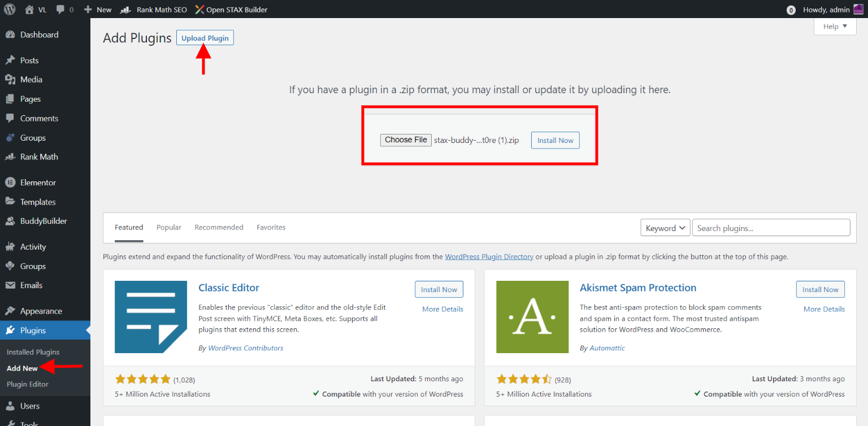The image size is (868, 426).
Task: Click the selected file name 'stax-buddy-...t0re (1).zip'
Action: tap(476, 140)
